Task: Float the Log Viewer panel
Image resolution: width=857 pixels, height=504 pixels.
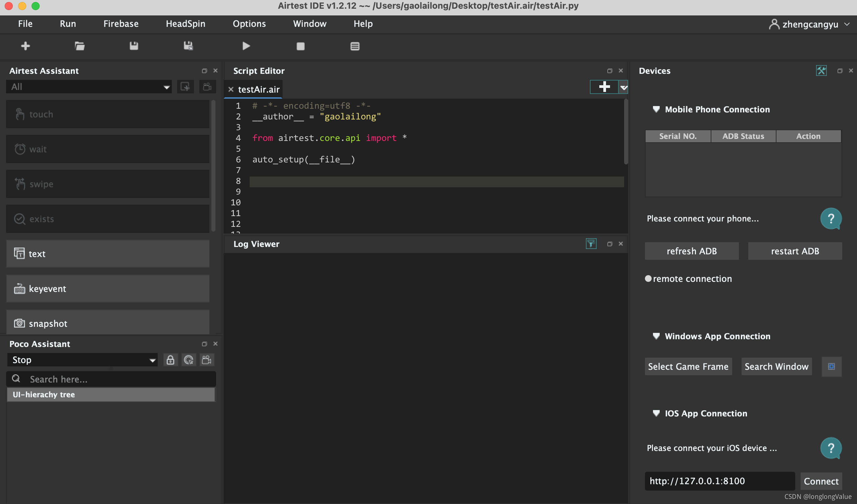Action: (x=610, y=244)
